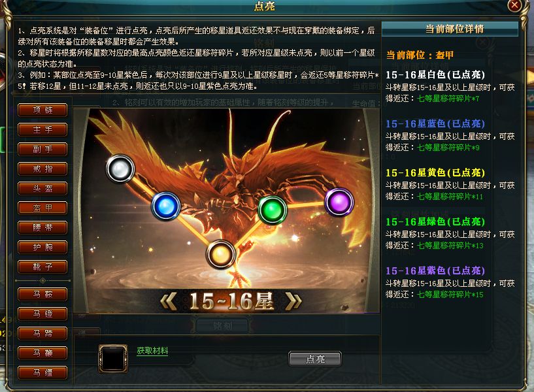Switch to 戒指 equipment slot

pos(42,169)
